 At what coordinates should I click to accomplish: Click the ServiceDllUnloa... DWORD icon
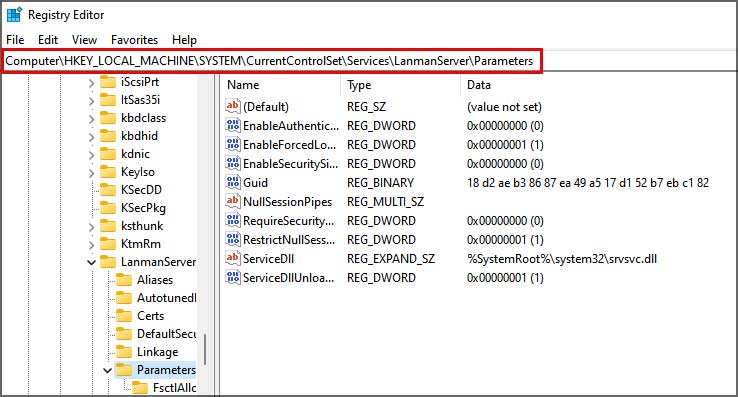233,277
